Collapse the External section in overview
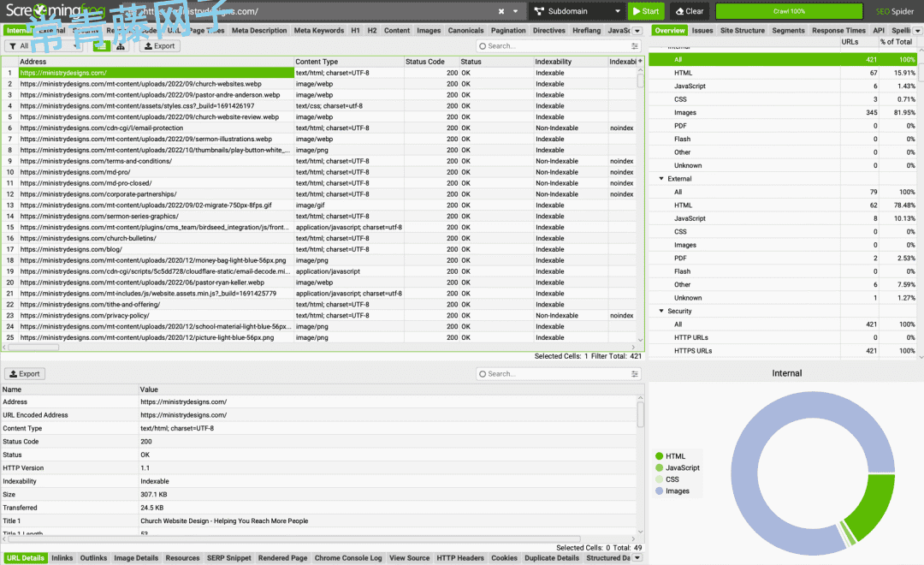 661,179
